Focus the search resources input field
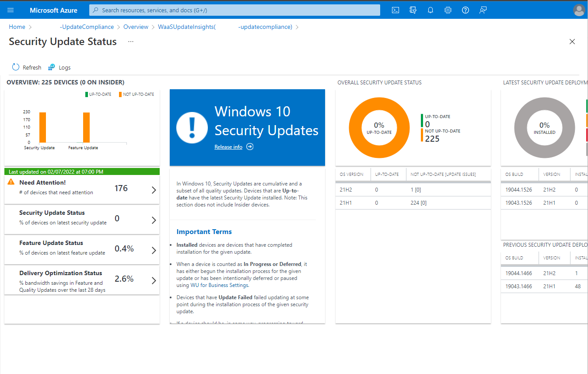Screen dimensions: 588x374 234,10
